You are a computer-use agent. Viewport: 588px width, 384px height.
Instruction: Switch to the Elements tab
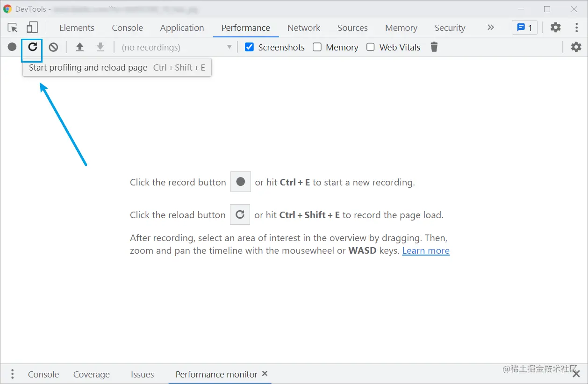tap(77, 28)
